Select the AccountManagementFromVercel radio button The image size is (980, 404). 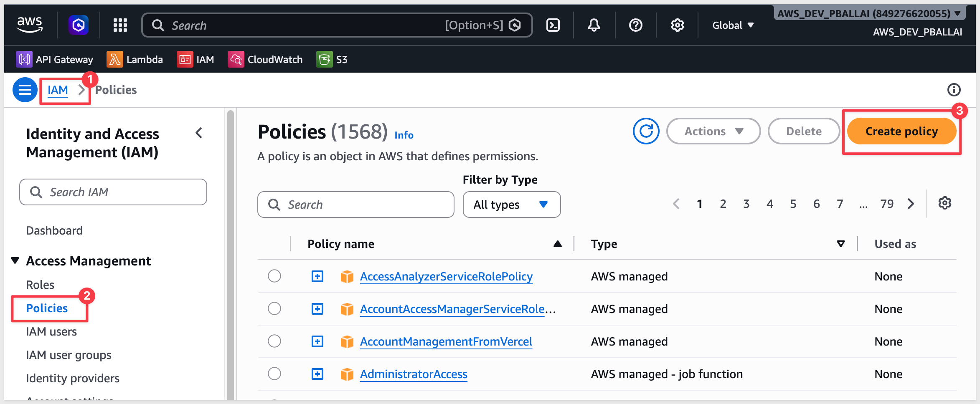tap(274, 341)
